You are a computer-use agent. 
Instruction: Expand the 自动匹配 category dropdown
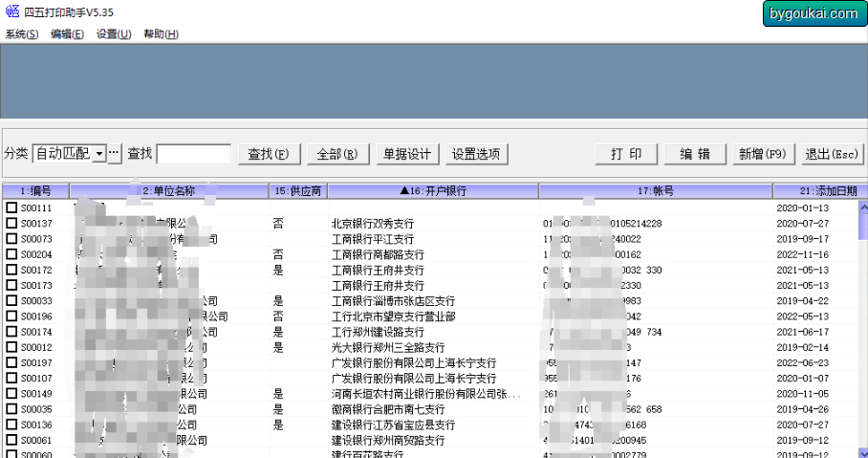coord(99,153)
